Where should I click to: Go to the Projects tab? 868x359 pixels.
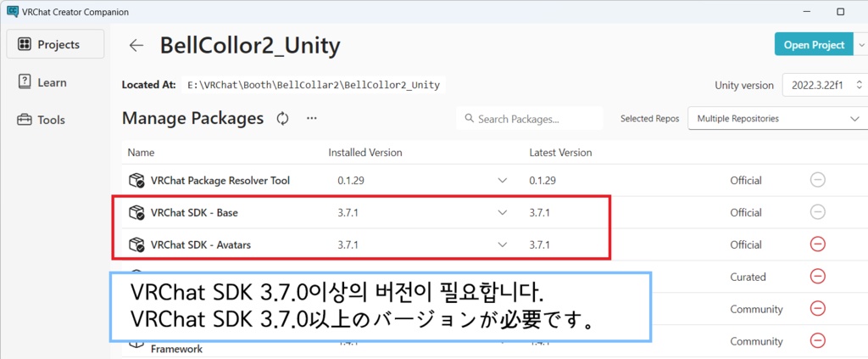coord(55,44)
